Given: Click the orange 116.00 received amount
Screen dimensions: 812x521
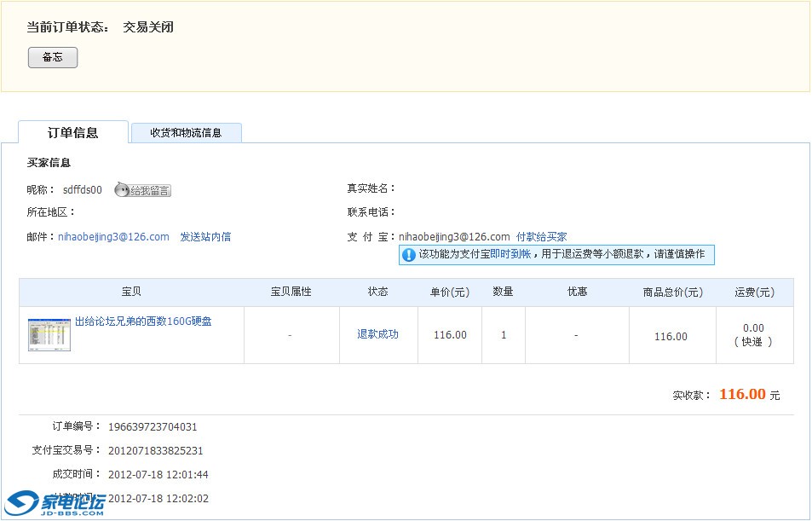Looking at the screenshot, I should [742, 395].
